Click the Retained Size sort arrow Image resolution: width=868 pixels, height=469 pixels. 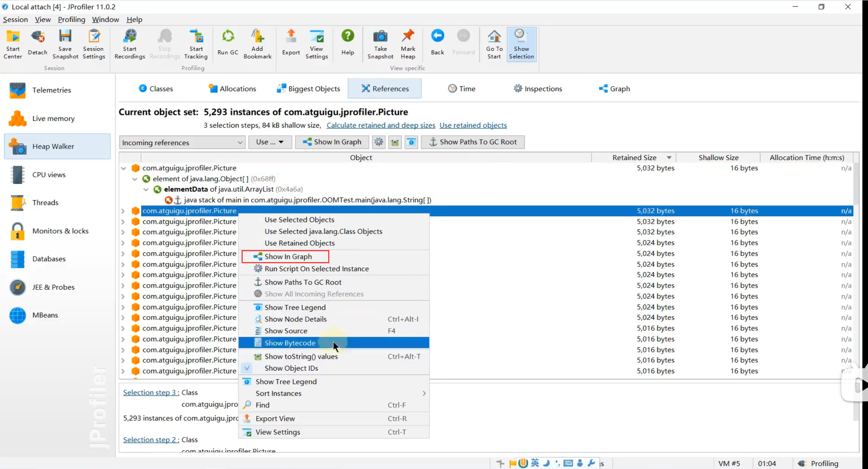pyautogui.click(x=669, y=158)
